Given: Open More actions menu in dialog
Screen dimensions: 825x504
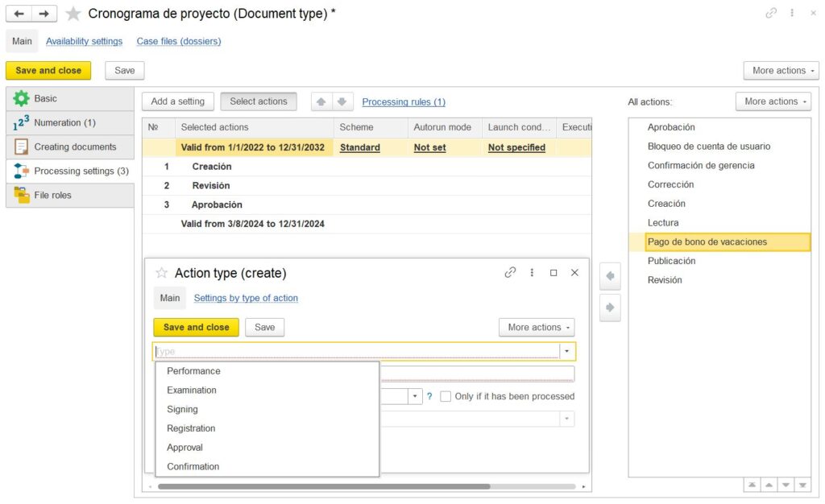Looking at the screenshot, I should pos(537,328).
